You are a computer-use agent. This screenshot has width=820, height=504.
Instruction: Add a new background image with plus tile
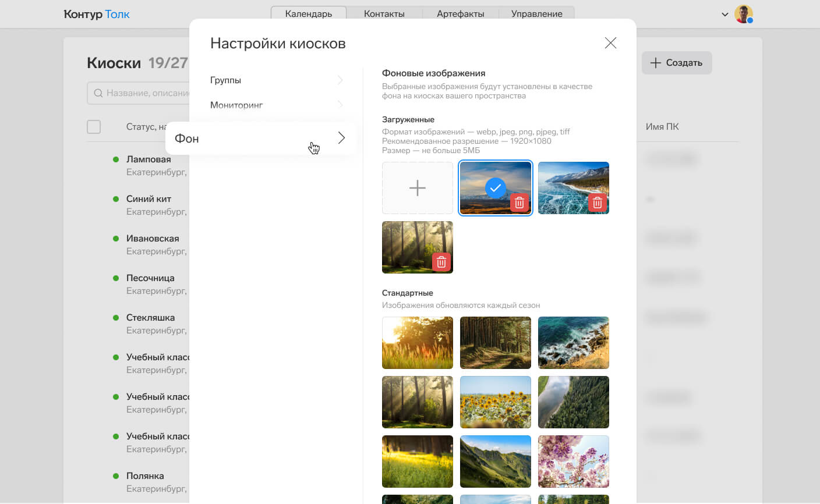click(x=418, y=188)
